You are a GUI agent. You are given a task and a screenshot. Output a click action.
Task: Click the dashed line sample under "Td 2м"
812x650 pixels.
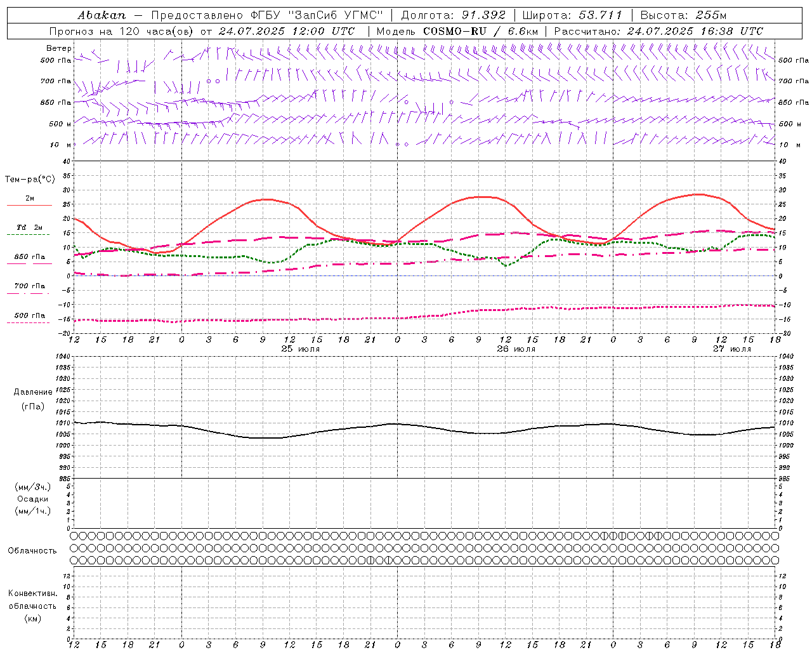28,235
